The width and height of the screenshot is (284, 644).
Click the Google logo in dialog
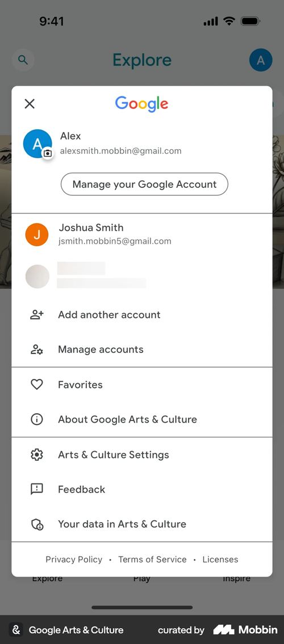coord(142,104)
